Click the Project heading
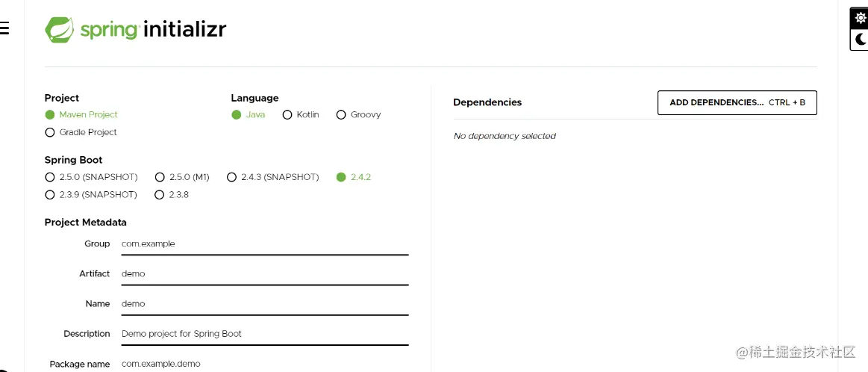Viewport: 868px width, 372px height. click(x=62, y=98)
